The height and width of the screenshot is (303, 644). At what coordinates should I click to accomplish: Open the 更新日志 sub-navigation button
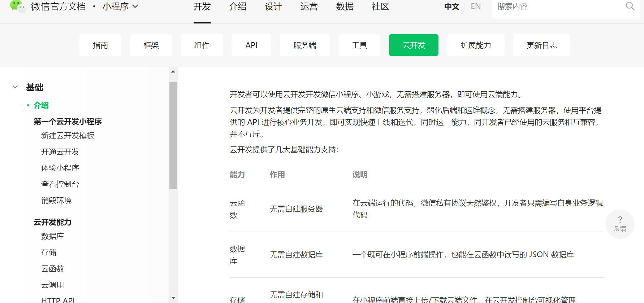tap(542, 45)
